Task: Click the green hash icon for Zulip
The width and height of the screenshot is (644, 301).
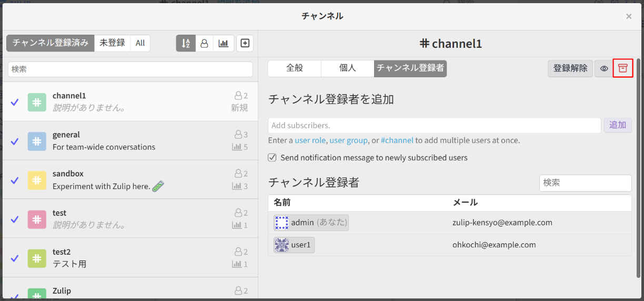Action: point(36,294)
